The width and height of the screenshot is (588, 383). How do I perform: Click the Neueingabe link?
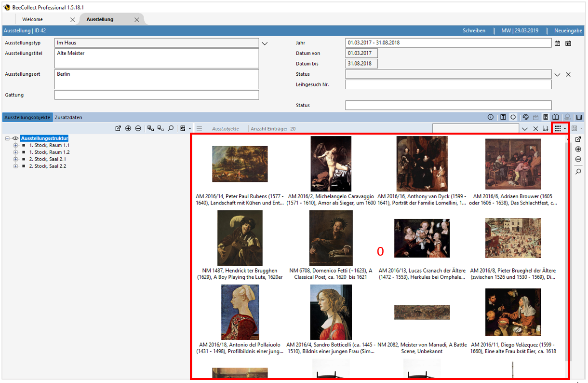pyautogui.click(x=568, y=30)
